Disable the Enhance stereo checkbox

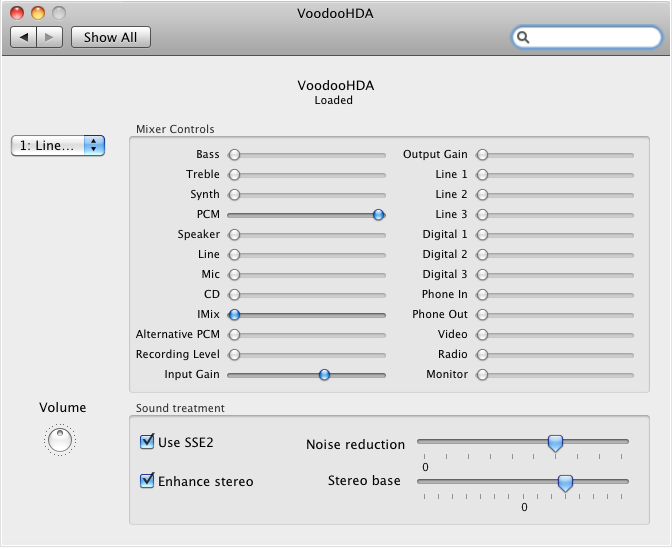point(147,480)
